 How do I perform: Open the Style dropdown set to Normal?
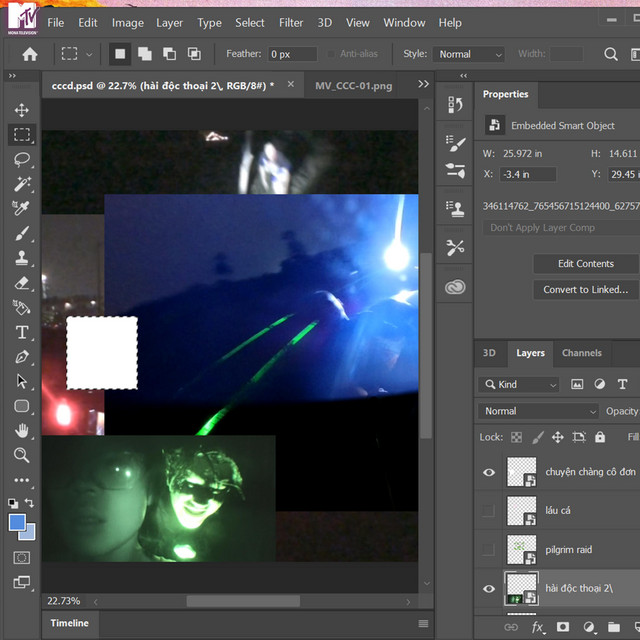468,54
